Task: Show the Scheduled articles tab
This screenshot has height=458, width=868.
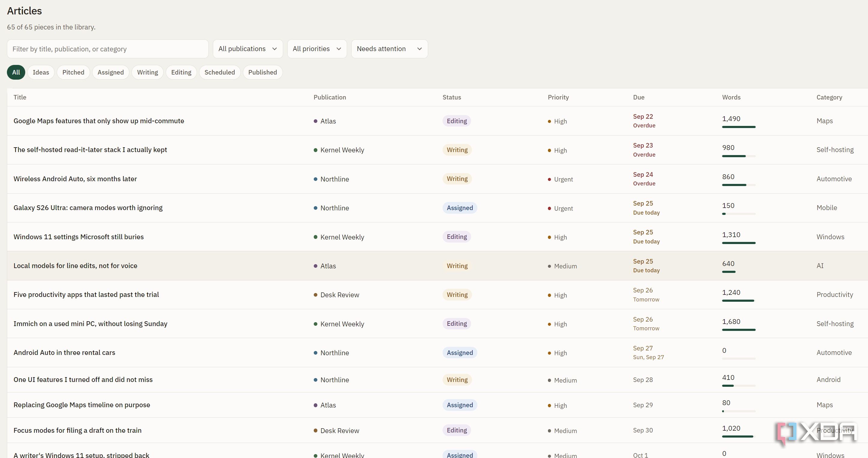Action: tap(220, 72)
